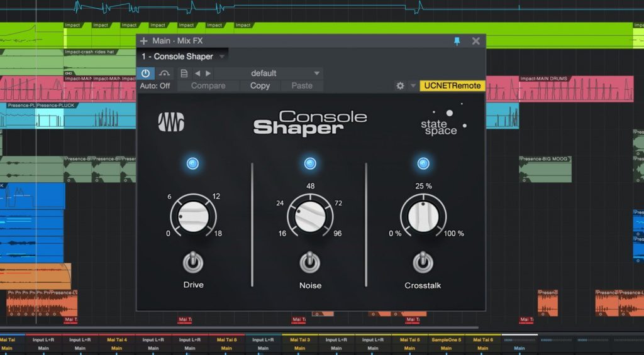
Task: Click the Compare button
Action: [x=208, y=86]
